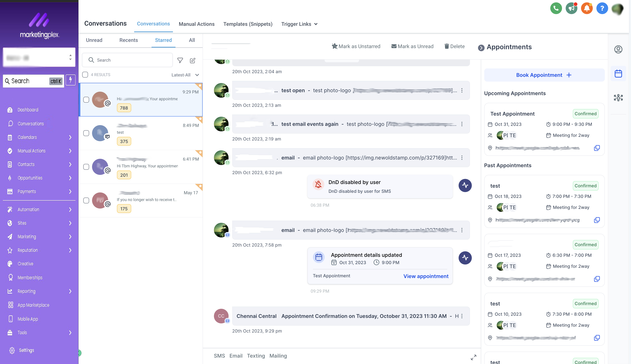Copy the Test Appointment meeting link

point(597,148)
